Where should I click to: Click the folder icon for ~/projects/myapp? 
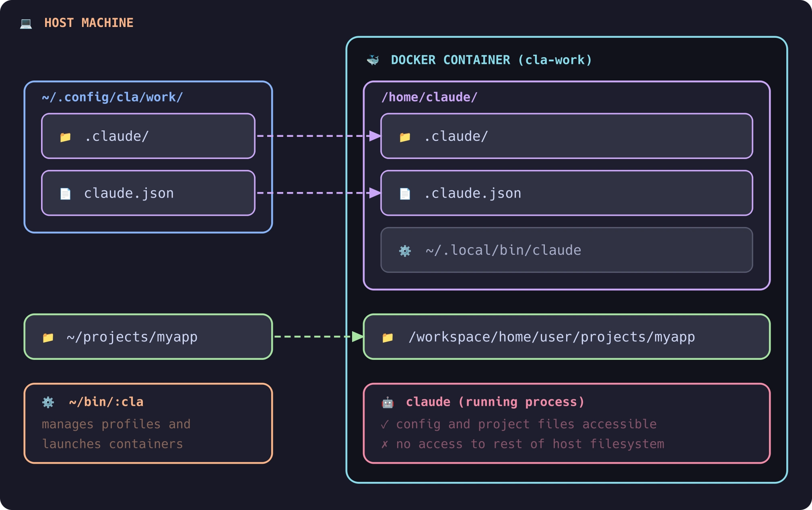pyautogui.click(x=48, y=337)
